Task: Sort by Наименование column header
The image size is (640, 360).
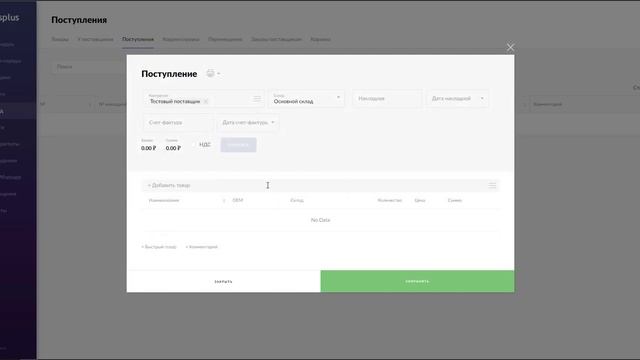Action: (164, 200)
